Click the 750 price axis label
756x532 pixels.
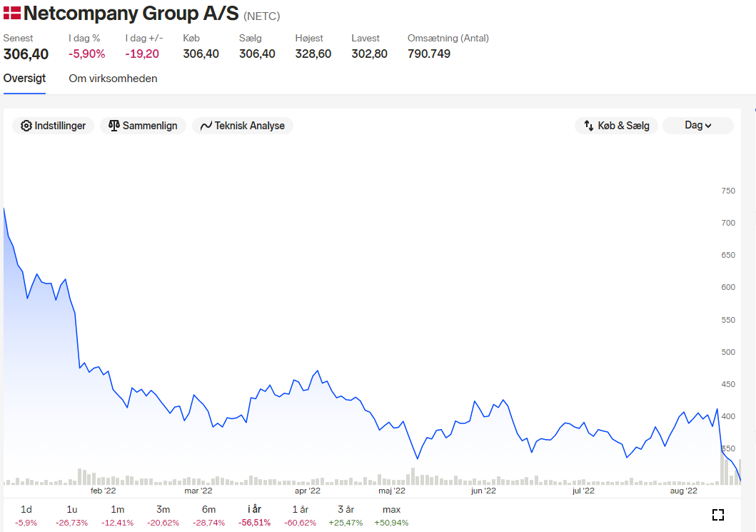tap(728, 191)
